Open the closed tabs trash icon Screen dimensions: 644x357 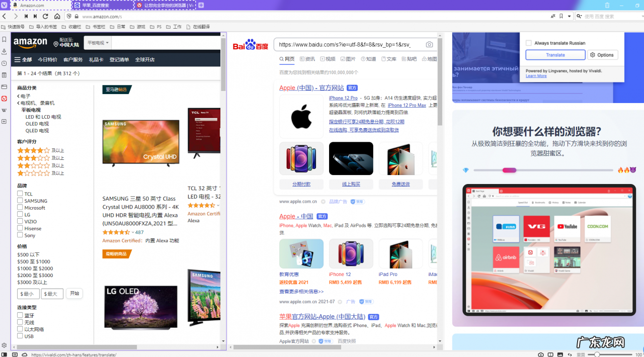click(607, 5)
